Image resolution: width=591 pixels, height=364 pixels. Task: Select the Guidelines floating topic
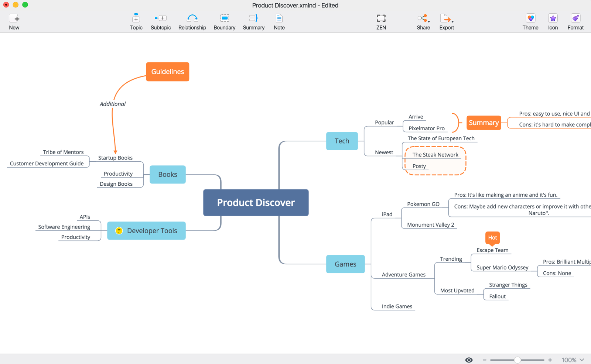167,72
